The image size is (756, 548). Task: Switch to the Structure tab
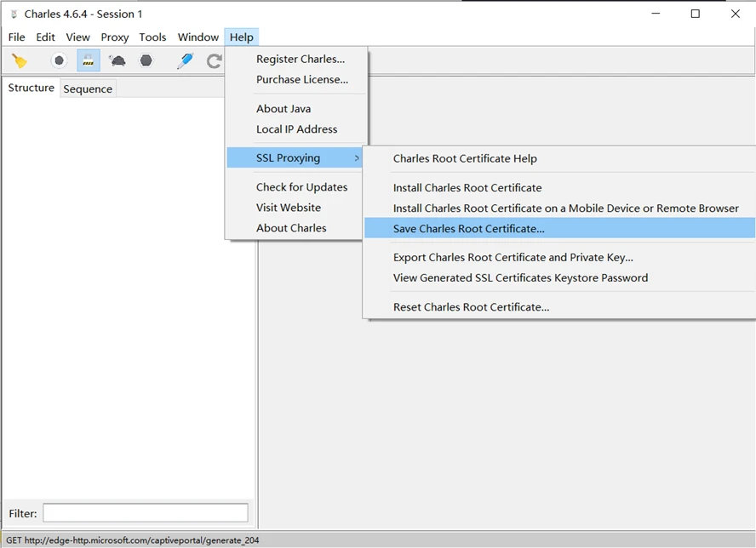pyautogui.click(x=31, y=88)
